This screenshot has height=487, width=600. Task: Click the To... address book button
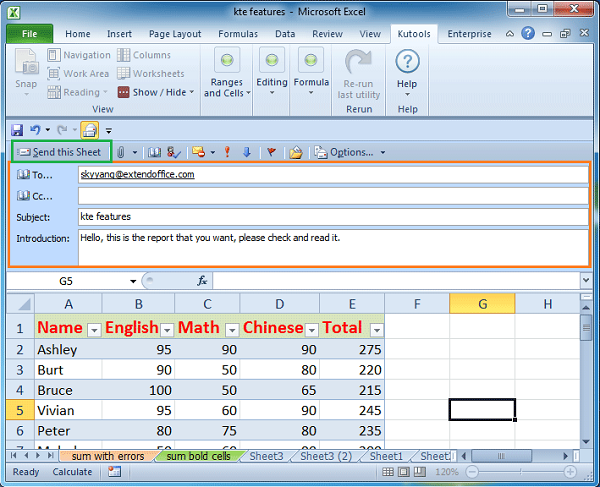coord(35,175)
